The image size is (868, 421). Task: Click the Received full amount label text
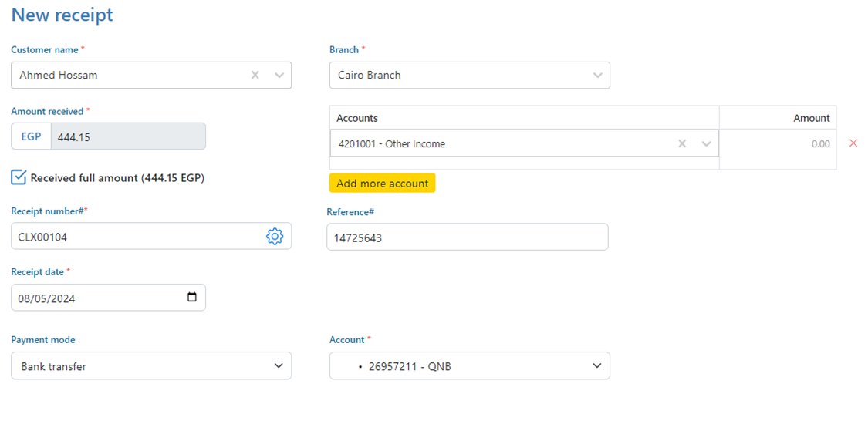pyautogui.click(x=117, y=178)
